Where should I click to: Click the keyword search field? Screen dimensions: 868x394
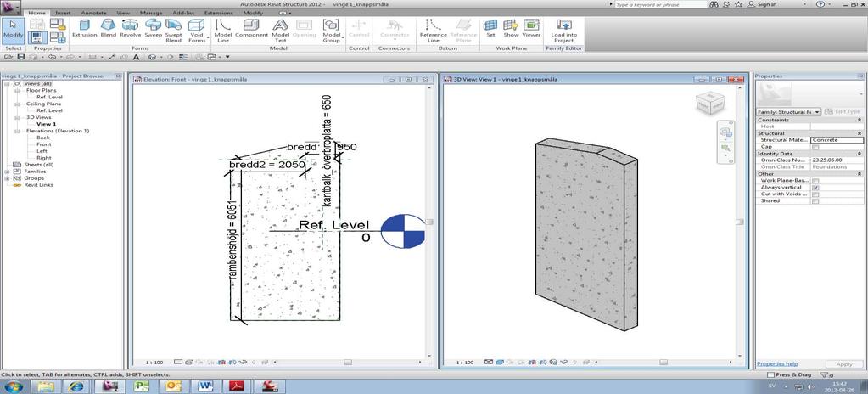click(x=660, y=4)
